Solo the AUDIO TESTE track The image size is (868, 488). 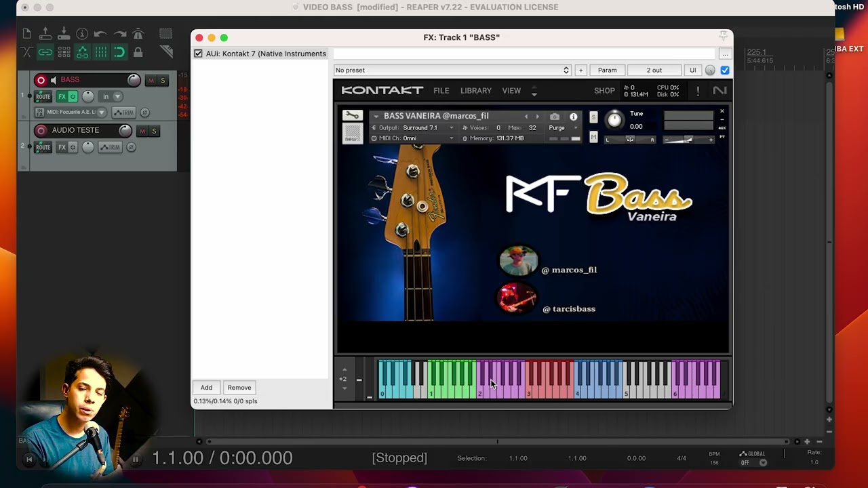tap(154, 131)
